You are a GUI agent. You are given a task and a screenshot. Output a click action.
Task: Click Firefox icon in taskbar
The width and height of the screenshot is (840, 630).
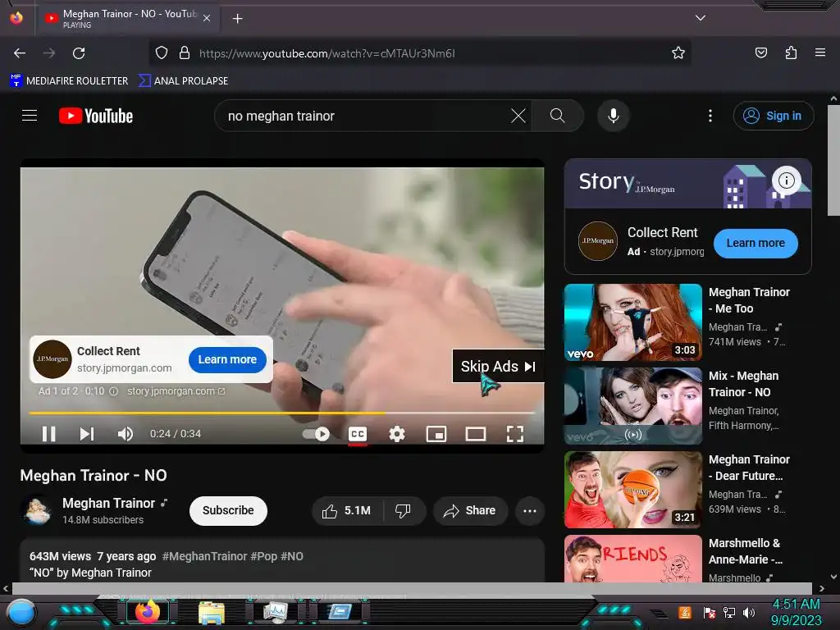pyautogui.click(x=148, y=611)
